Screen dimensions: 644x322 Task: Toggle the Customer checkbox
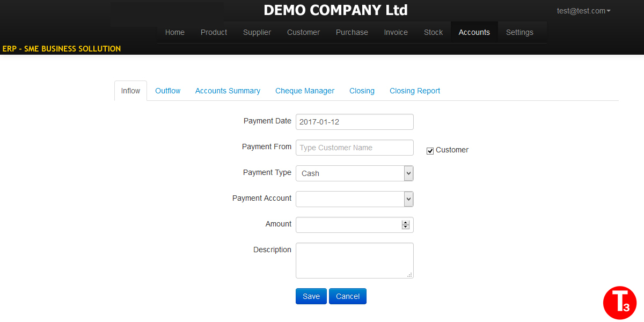point(430,151)
